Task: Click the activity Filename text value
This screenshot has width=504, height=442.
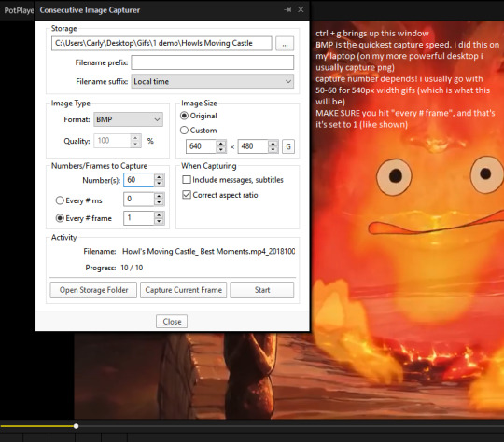Action: click(x=208, y=251)
